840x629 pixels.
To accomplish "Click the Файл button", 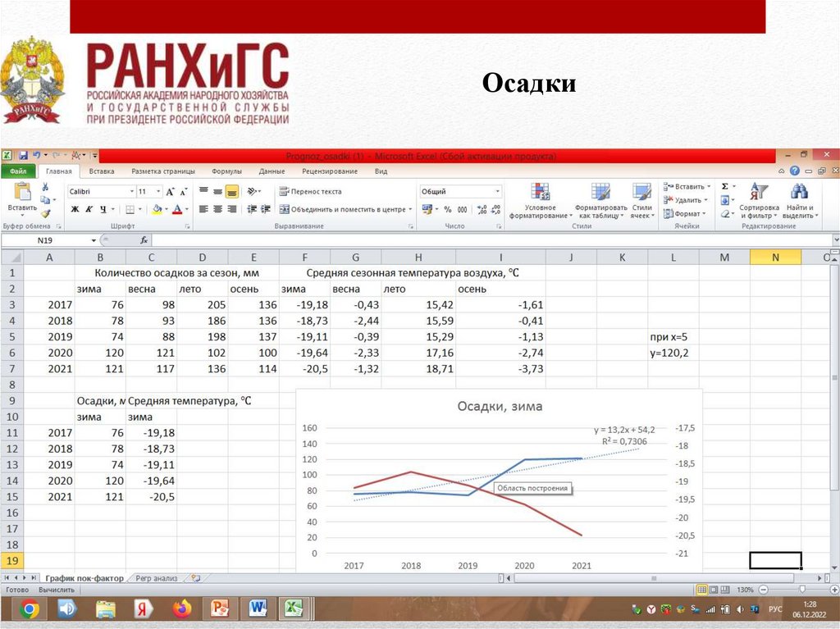I will 18,171.
